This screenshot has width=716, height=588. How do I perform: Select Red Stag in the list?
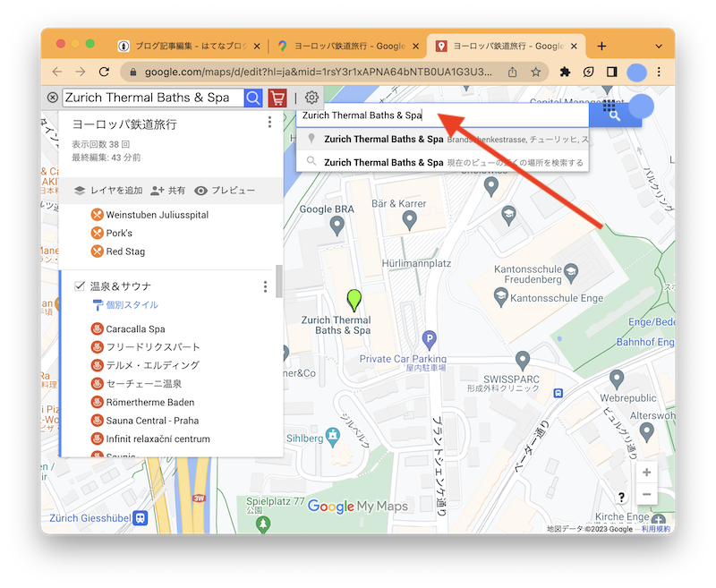125,251
